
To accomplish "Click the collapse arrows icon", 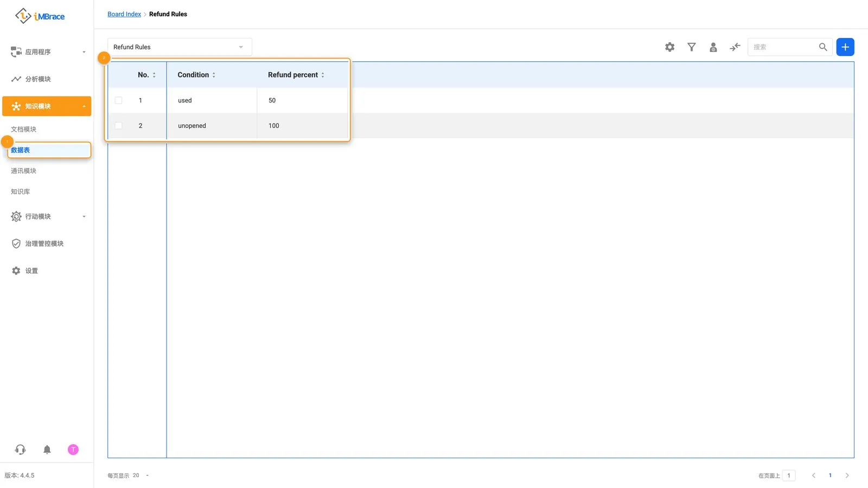I will [x=735, y=47].
